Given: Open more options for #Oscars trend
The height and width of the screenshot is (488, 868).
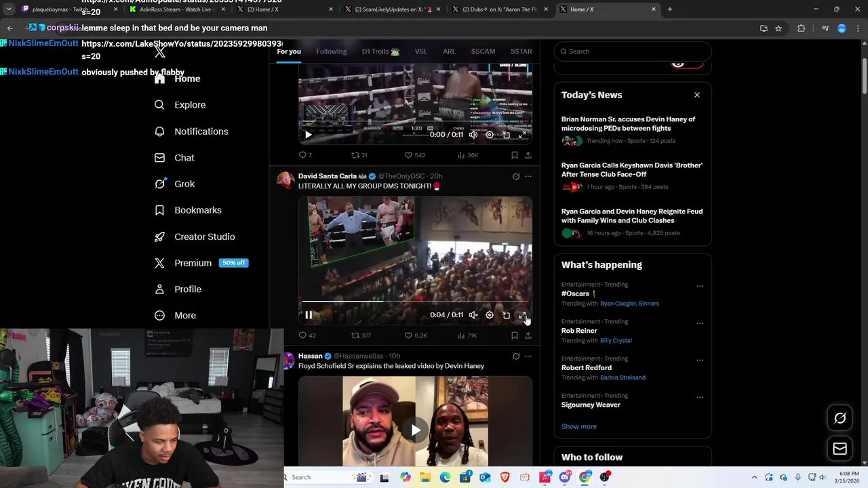Looking at the screenshot, I should 700,286.
